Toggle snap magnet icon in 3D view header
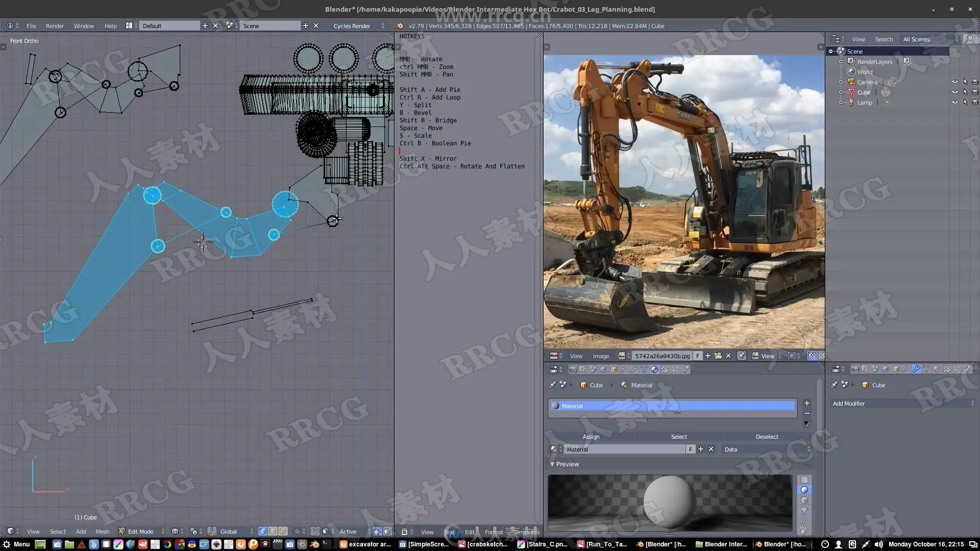The height and width of the screenshot is (551, 980). (x=315, y=531)
